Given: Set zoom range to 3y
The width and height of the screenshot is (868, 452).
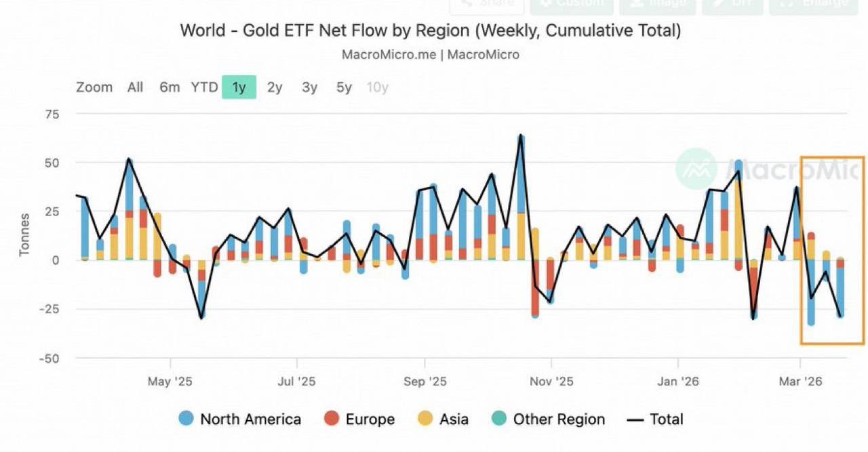Looking at the screenshot, I should (x=309, y=87).
